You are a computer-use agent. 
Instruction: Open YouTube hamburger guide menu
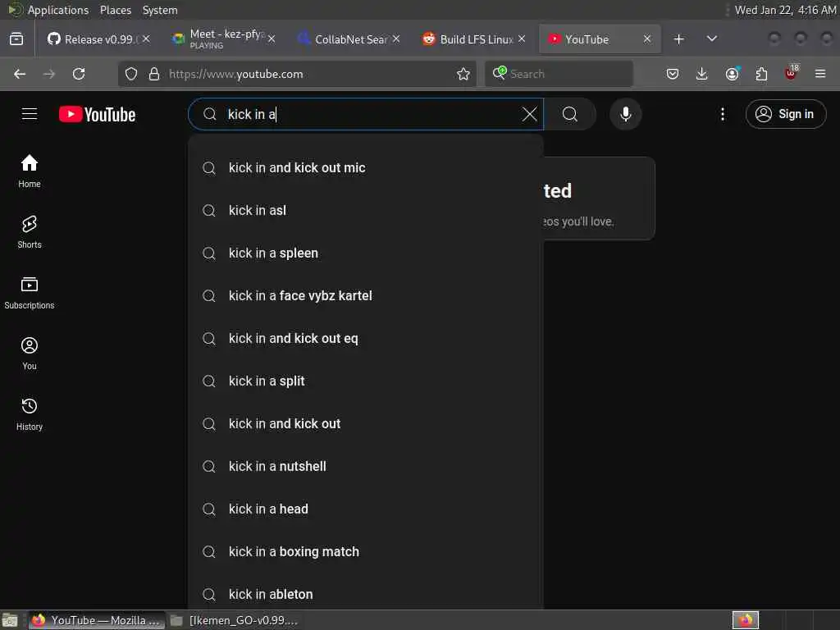[x=30, y=114]
